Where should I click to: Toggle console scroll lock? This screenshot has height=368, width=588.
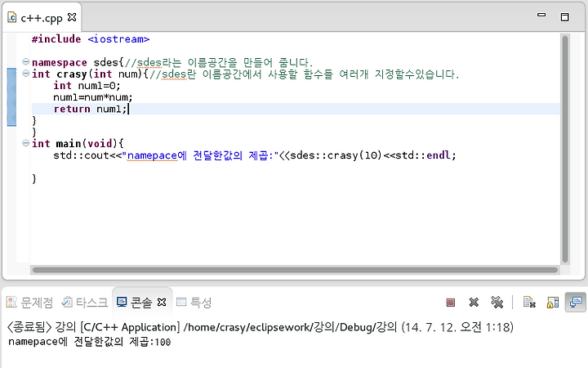click(x=552, y=303)
